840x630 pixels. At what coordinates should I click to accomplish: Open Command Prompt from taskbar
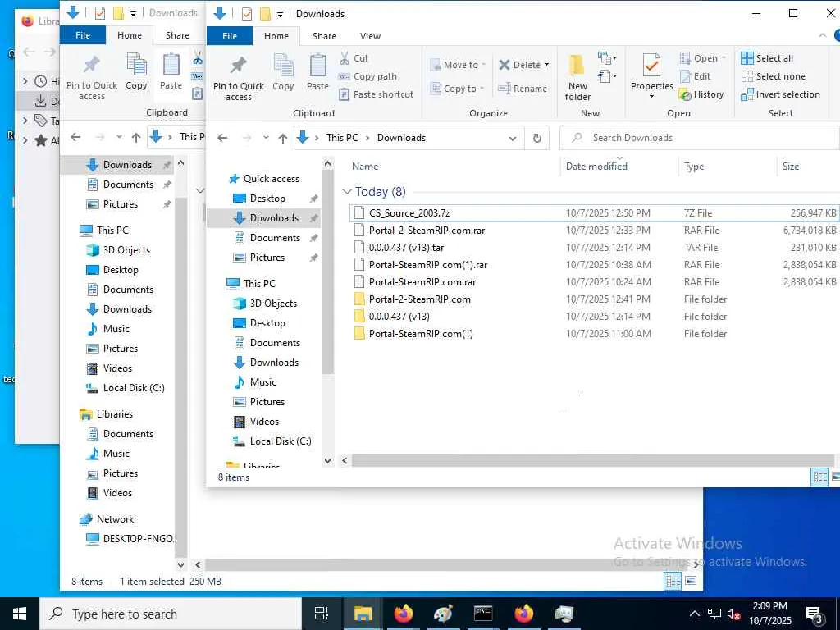click(483, 614)
